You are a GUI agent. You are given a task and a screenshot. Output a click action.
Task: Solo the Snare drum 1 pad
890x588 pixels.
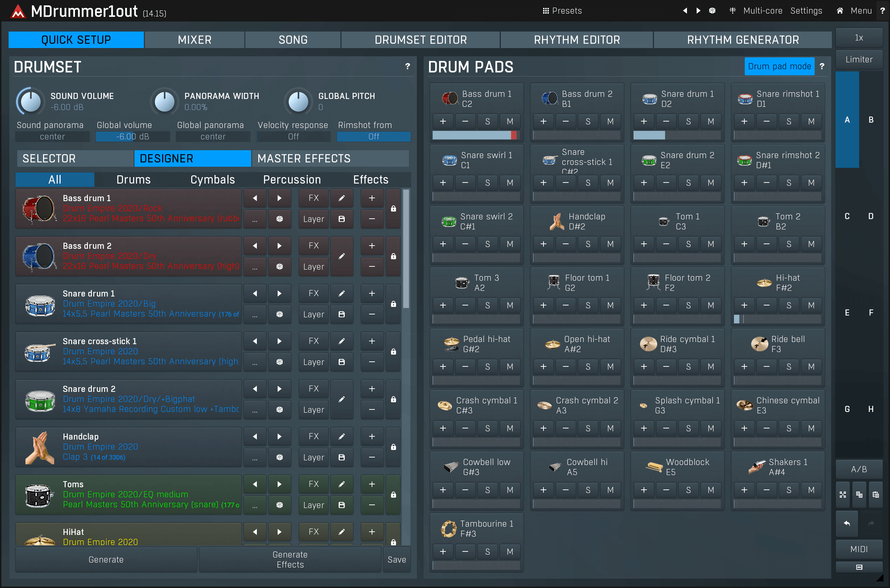688,122
